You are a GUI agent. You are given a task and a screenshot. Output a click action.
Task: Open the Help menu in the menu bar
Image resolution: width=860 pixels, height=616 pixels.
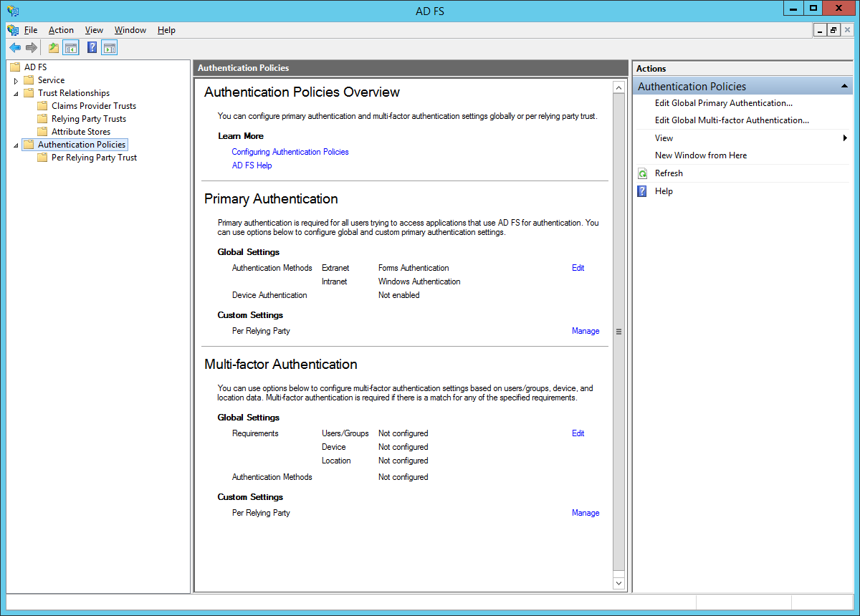[x=166, y=30]
